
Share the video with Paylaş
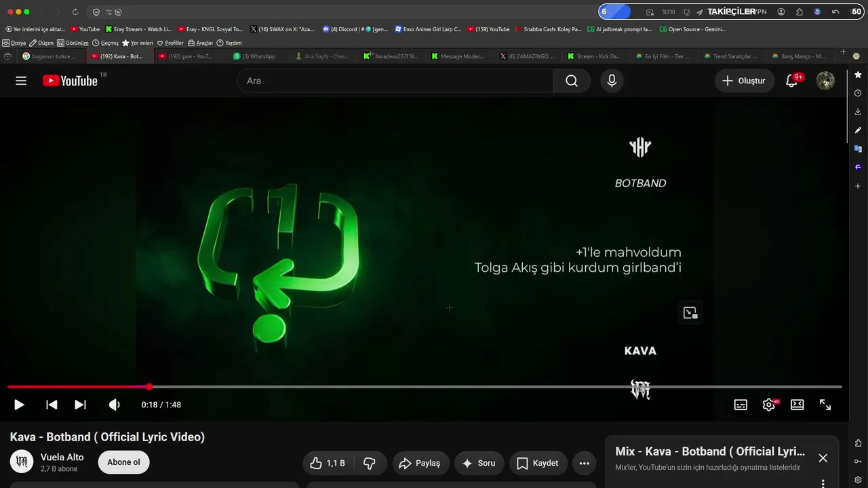[x=420, y=463]
